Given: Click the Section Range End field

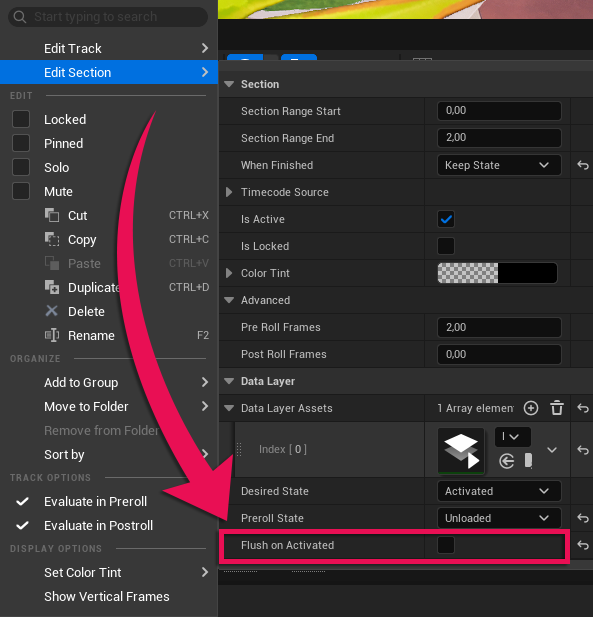Looking at the screenshot, I should (499, 138).
